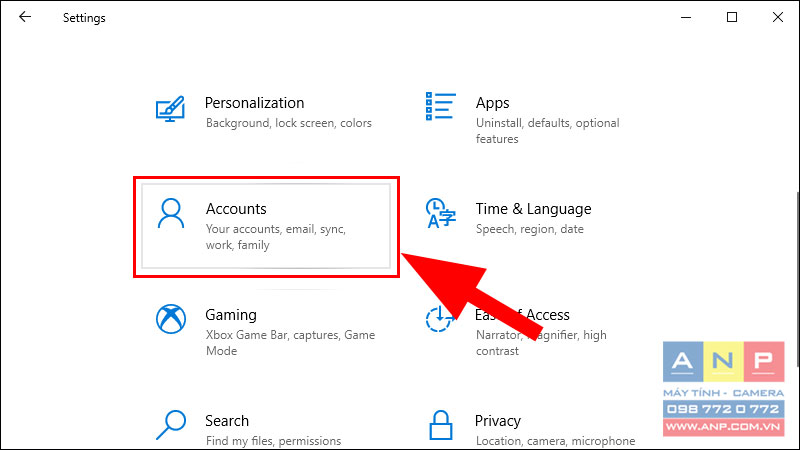Click the Search magnifying glass icon
This screenshot has width=800, height=450.
[171, 424]
